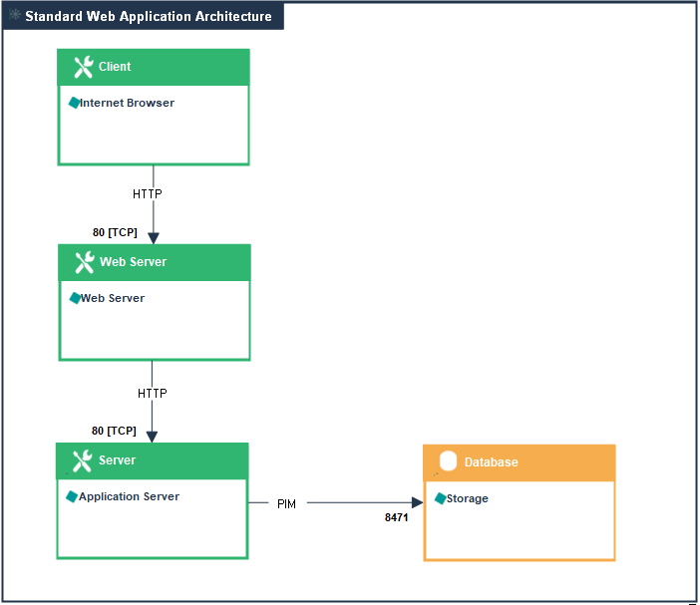Select the PIM connection label
The image size is (700, 605).
click(x=286, y=504)
